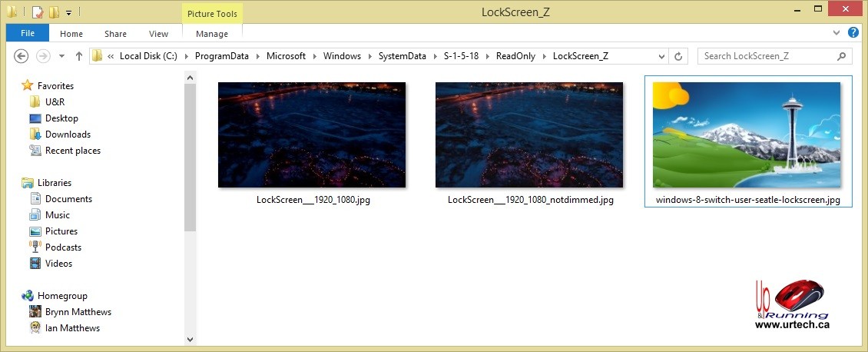Click the navigation pane scroll down arrow
The width and height of the screenshot is (868, 352).
coord(190,338)
